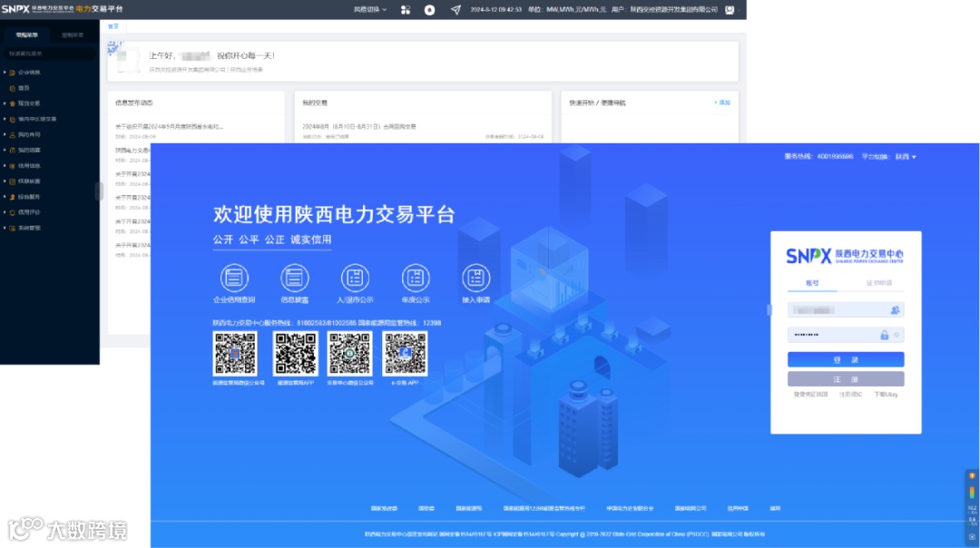Focus the 快速查找菜单 search box
Image resolution: width=980 pixels, height=548 pixels.
(49, 54)
